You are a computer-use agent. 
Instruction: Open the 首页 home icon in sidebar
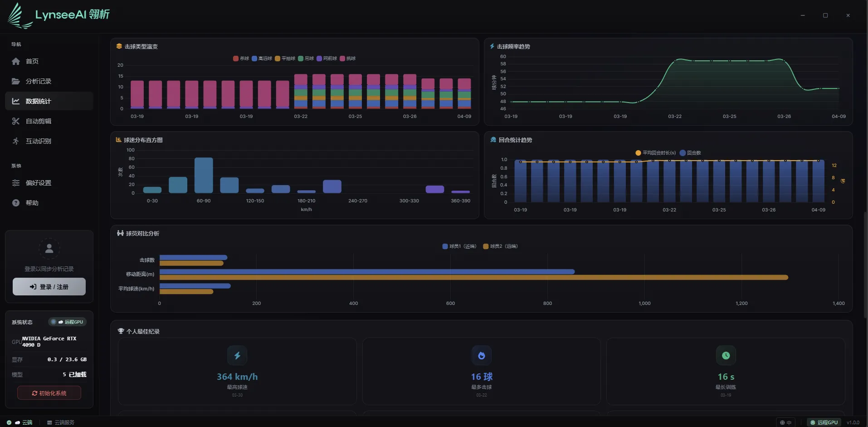point(16,61)
